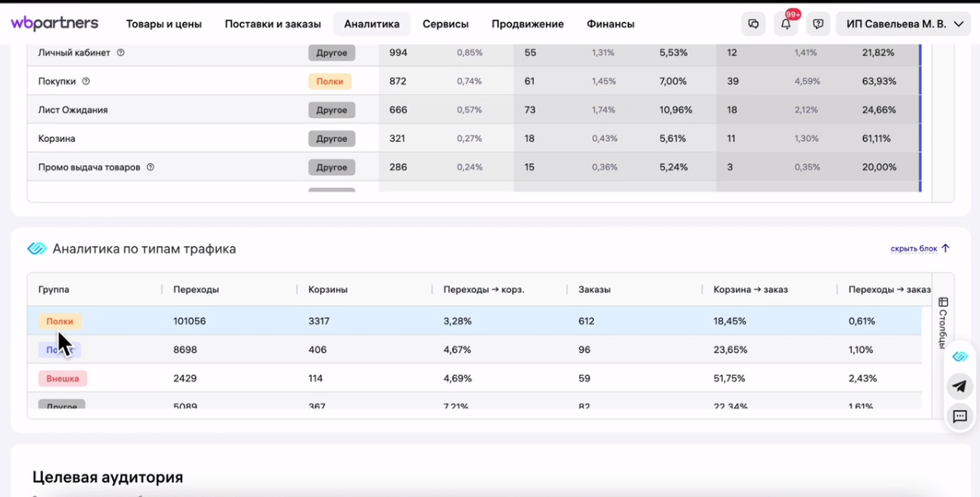The width and height of the screenshot is (980, 497).
Task: Sort by the Заказы column header
Action: tap(595, 290)
